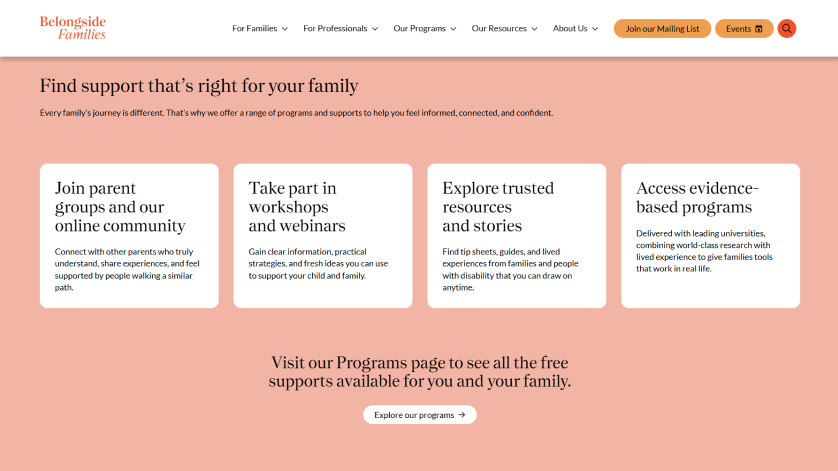Open the site search icon

click(x=787, y=28)
